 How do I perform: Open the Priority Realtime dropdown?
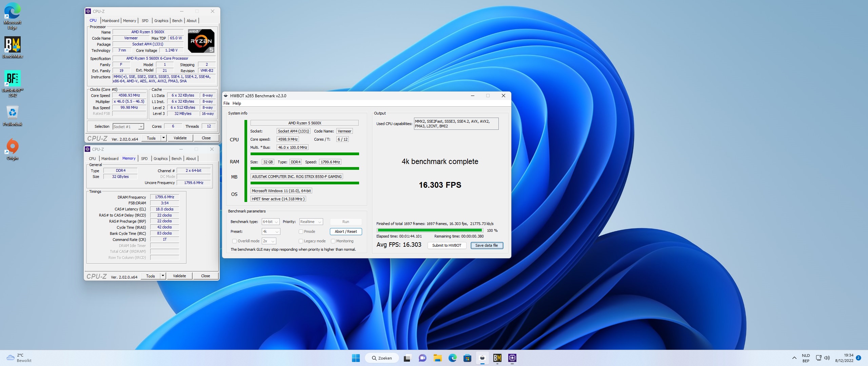pos(311,222)
